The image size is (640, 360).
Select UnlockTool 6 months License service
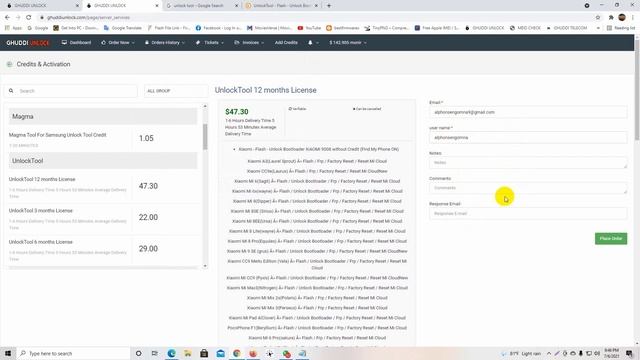(x=41, y=242)
